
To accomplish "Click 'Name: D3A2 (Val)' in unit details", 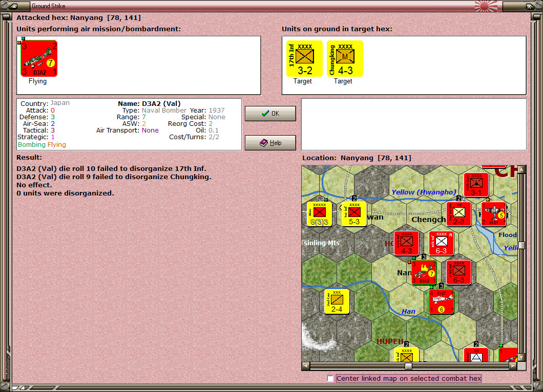I will tap(149, 103).
